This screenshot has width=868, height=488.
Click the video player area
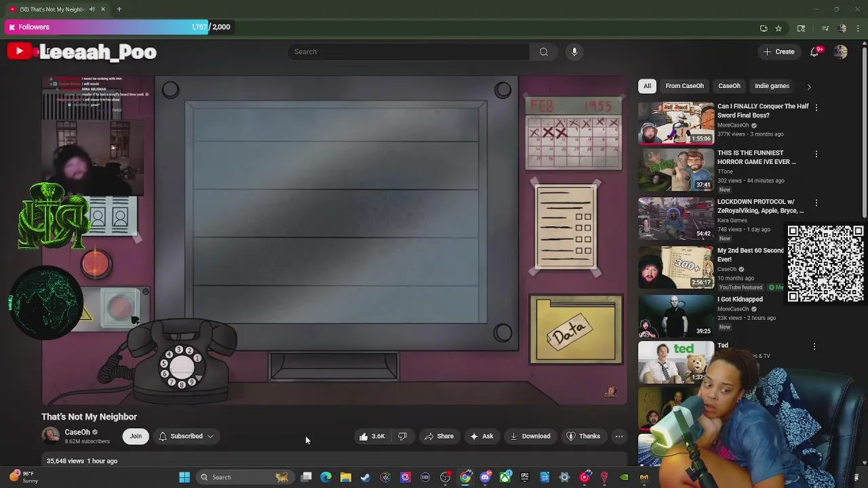tap(334, 240)
